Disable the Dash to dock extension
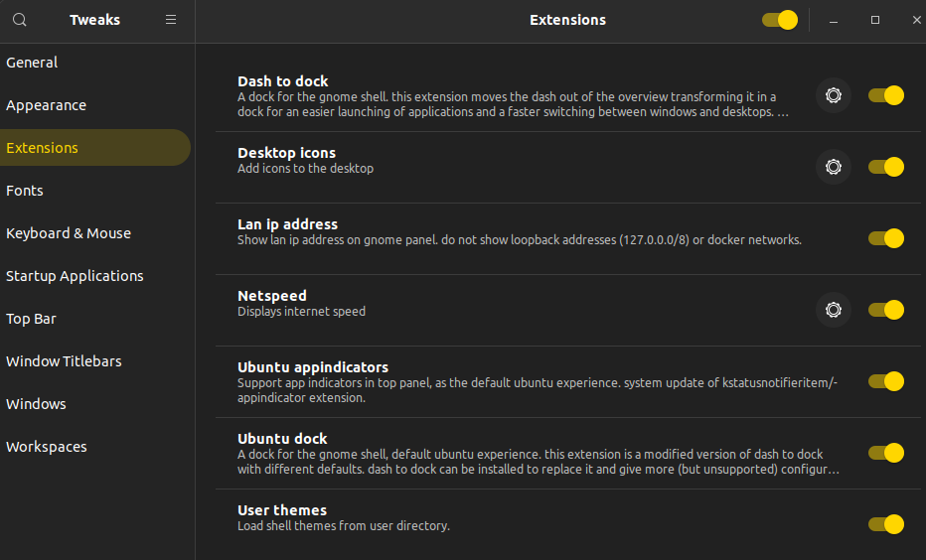 pyautogui.click(x=886, y=95)
